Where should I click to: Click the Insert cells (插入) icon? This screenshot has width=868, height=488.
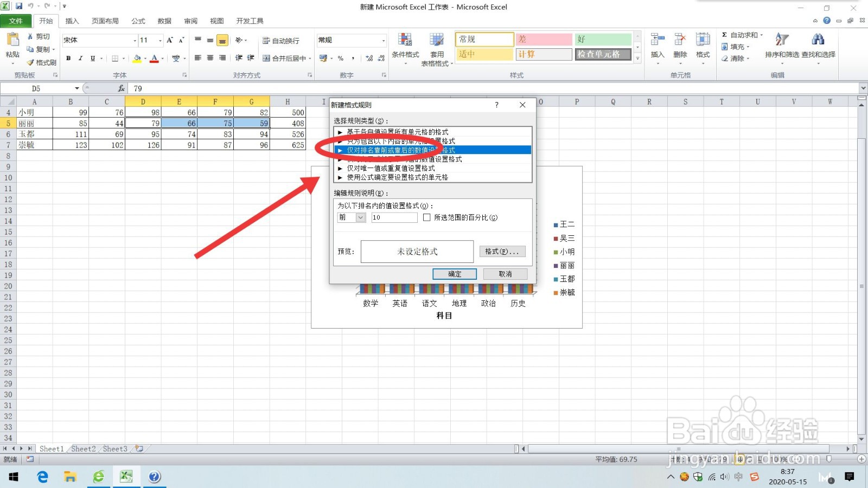(x=658, y=40)
